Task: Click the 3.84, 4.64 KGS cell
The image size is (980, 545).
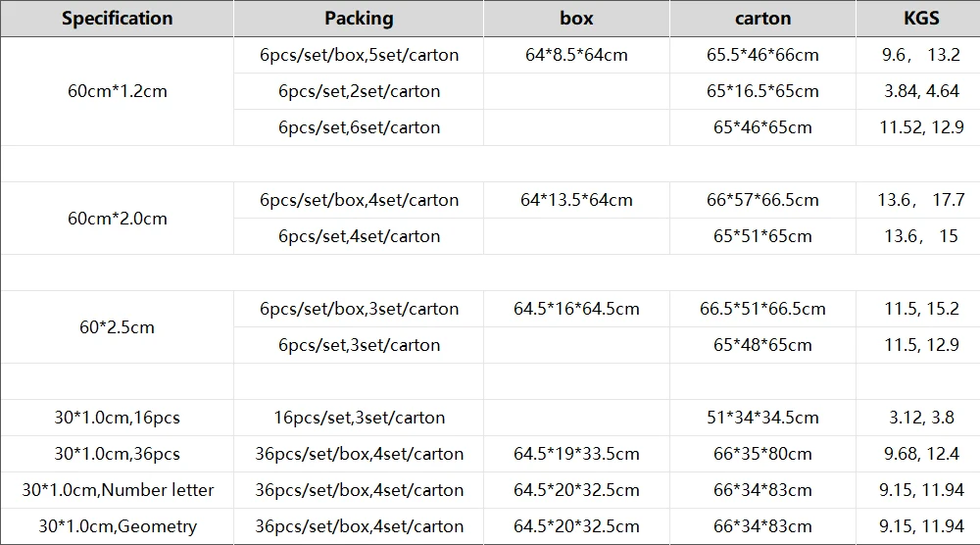Action: [921, 91]
